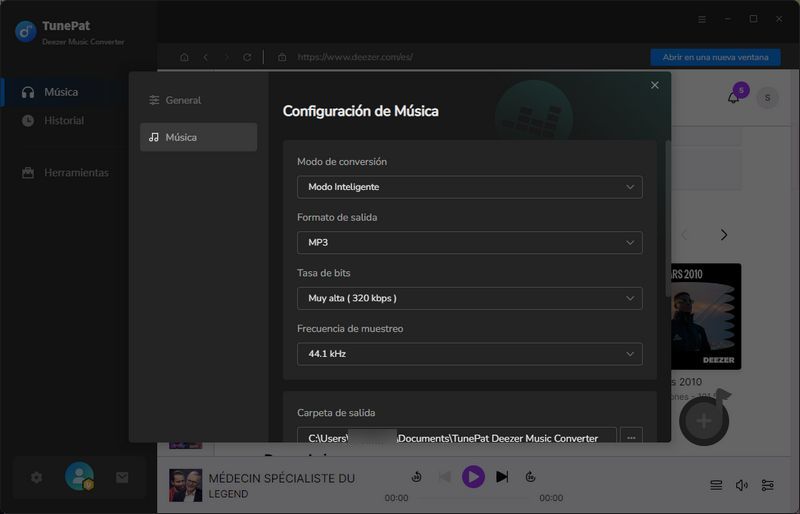
Task: Skip to next track
Action: [x=502, y=477]
